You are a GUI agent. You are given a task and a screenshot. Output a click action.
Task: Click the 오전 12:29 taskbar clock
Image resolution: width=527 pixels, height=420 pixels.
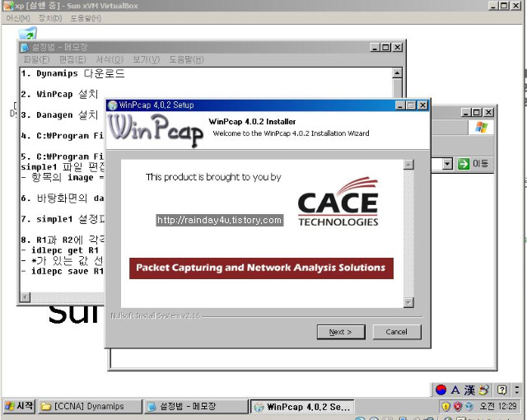coord(497,406)
